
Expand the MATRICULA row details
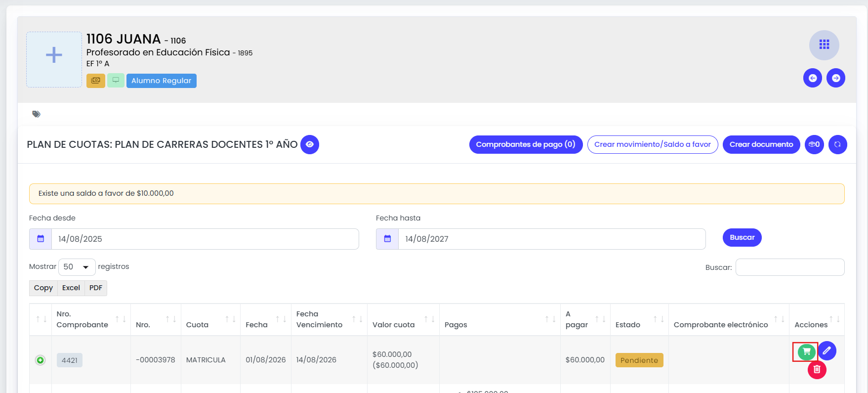pyautogui.click(x=41, y=360)
